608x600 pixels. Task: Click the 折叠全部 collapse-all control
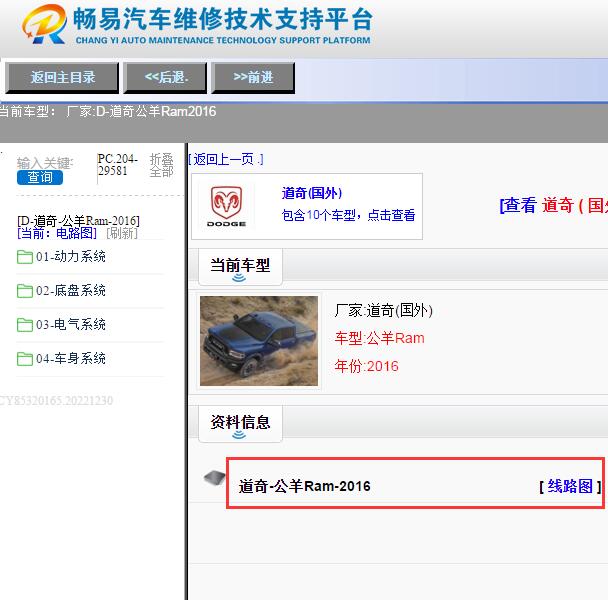(161, 165)
